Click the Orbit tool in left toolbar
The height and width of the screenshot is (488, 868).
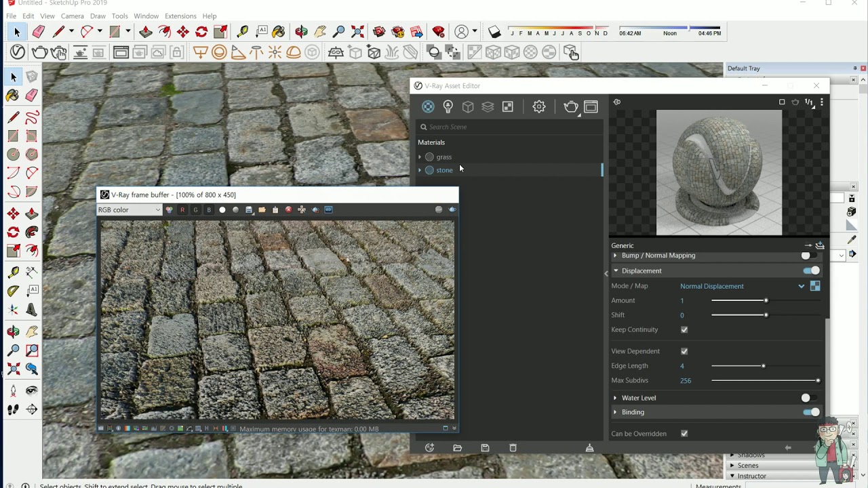(x=13, y=332)
